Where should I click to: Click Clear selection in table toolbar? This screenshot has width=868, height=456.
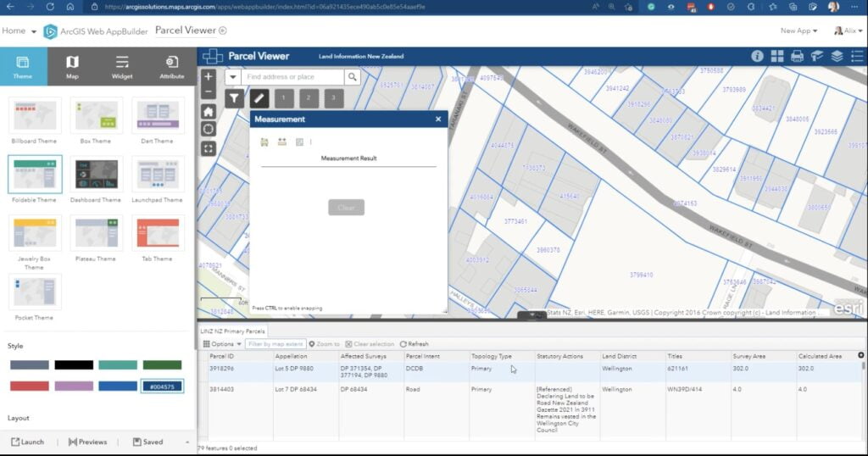(x=370, y=343)
